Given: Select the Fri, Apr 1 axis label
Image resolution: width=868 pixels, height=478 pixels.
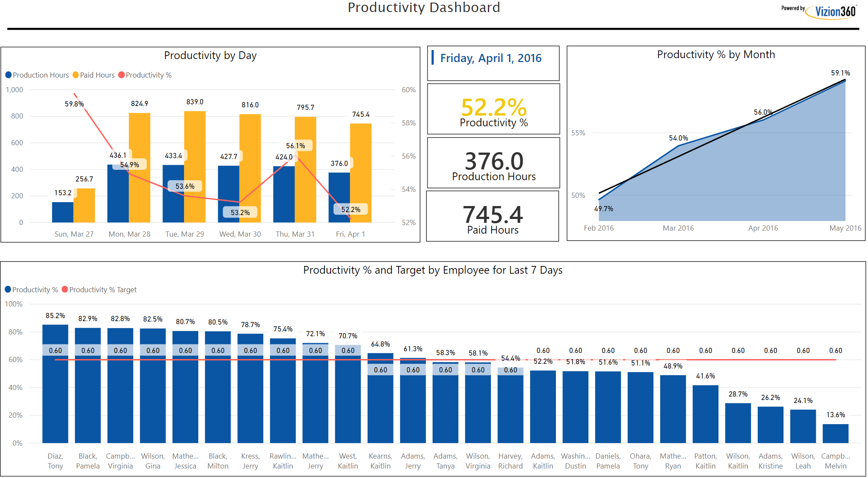Looking at the screenshot, I should 350,234.
